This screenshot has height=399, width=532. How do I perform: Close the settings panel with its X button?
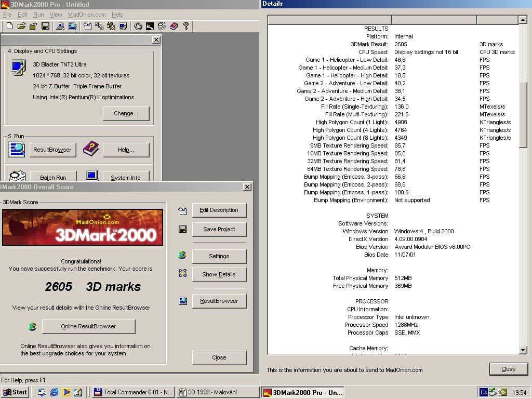pos(156,39)
